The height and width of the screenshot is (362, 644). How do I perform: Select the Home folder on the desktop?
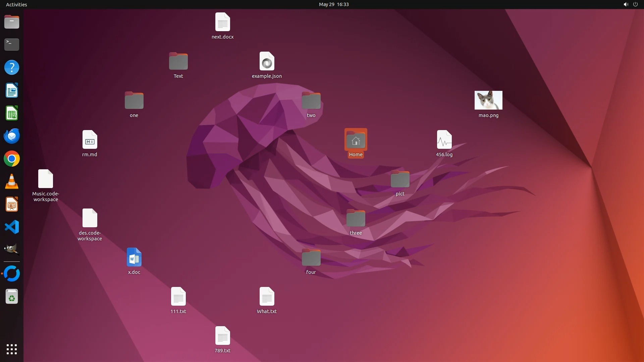click(x=356, y=140)
